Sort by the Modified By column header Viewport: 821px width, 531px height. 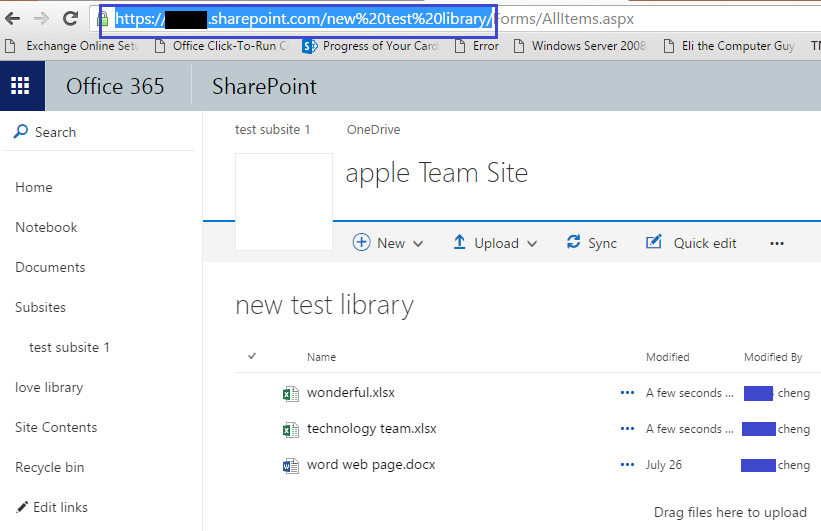coord(773,357)
